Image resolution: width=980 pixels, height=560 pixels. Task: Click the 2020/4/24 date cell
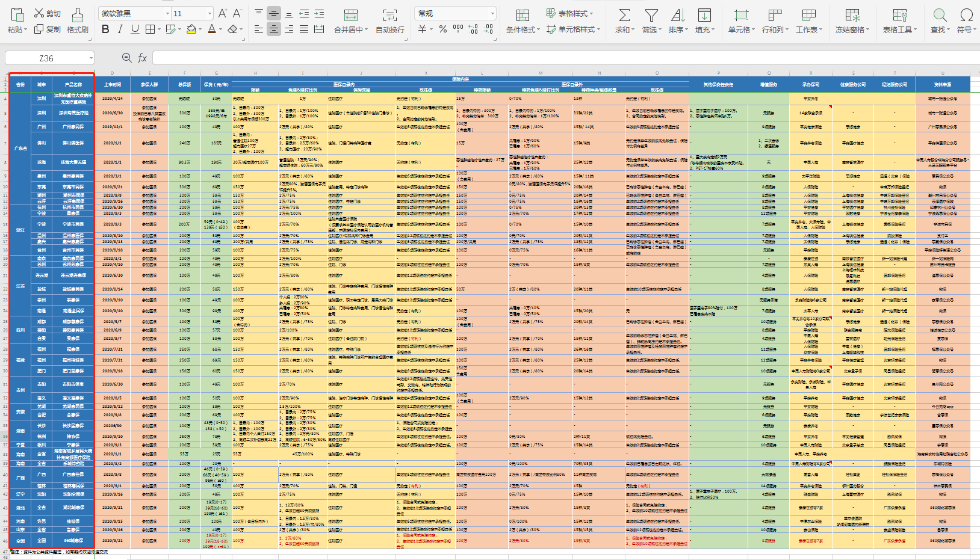point(113,98)
